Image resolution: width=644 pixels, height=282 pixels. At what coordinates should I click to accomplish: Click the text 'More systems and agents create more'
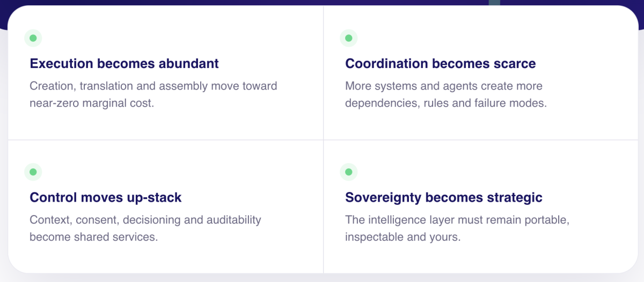pos(444,86)
